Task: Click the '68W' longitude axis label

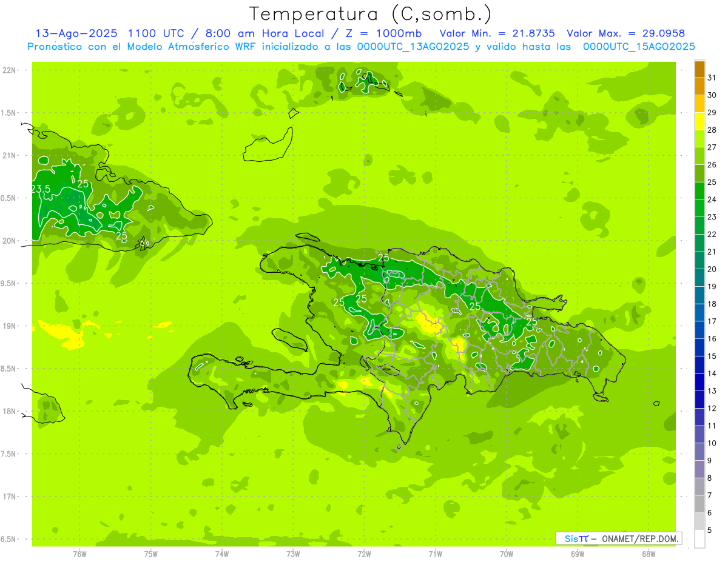Action: click(x=649, y=554)
